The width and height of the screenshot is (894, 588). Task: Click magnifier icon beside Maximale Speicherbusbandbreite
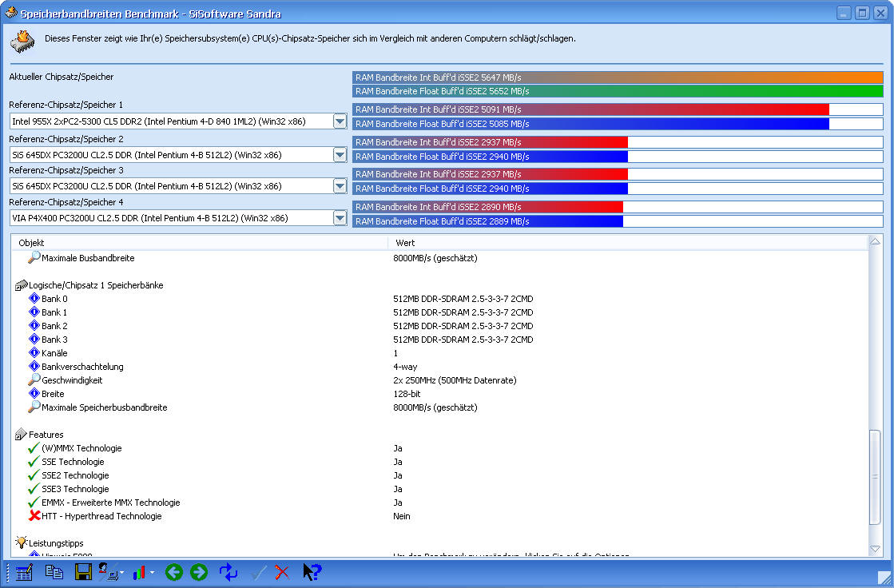tap(34, 407)
